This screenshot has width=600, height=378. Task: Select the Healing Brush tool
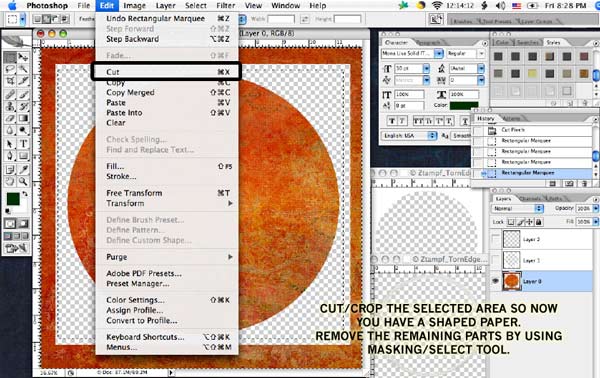tap(10, 94)
